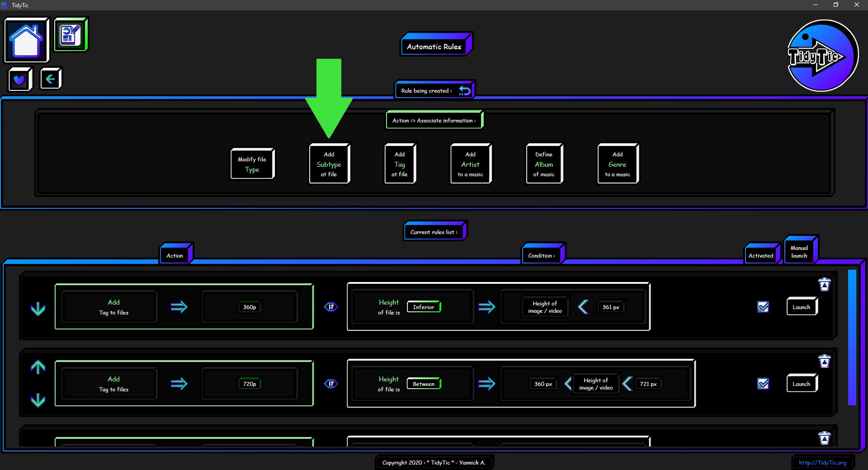Image resolution: width=868 pixels, height=470 pixels.
Task: Click the condition arrow after Between
Action: click(486, 384)
